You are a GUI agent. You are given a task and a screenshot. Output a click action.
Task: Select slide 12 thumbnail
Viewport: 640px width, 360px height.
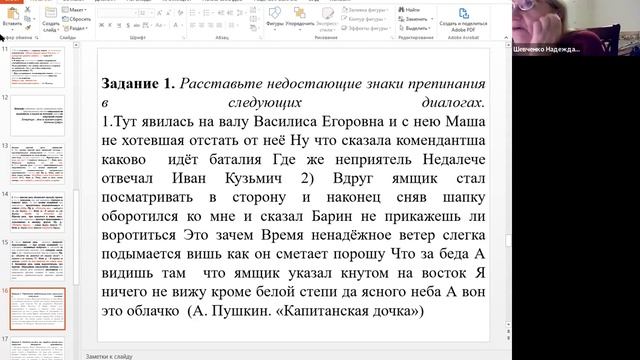click(38, 116)
